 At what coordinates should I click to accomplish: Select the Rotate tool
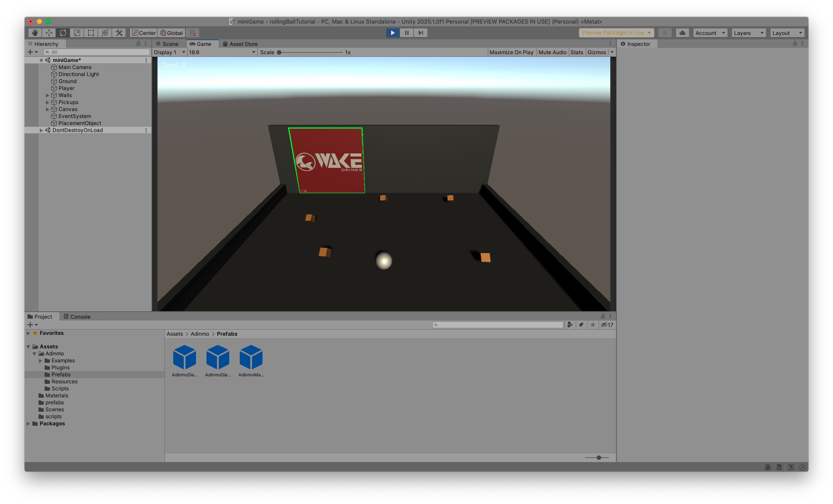tap(63, 33)
